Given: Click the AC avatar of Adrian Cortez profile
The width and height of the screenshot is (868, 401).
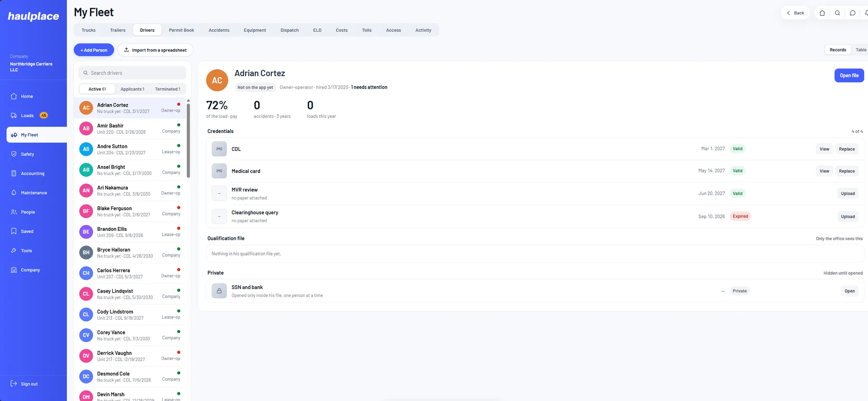Looking at the screenshot, I should [217, 80].
